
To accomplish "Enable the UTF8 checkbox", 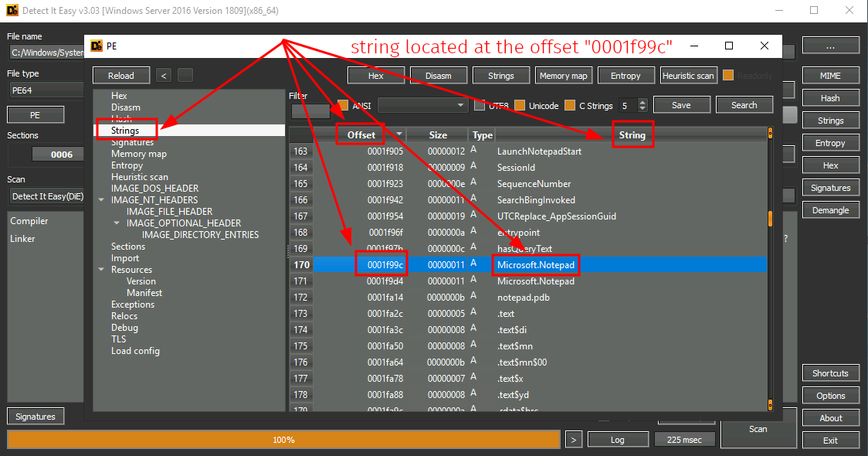I will [x=480, y=106].
